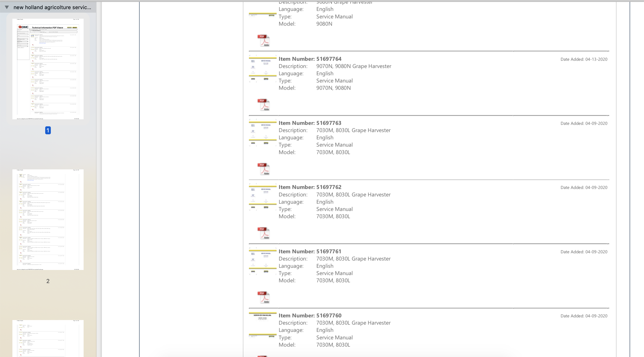Collapse the new holland document sidebar triangle
Image resolution: width=644 pixels, height=357 pixels.
tap(7, 7)
